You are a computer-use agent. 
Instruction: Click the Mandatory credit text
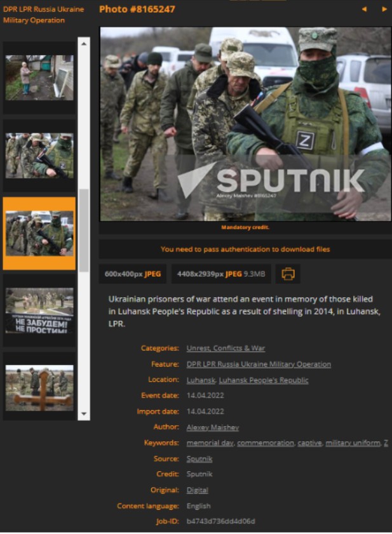click(245, 227)
